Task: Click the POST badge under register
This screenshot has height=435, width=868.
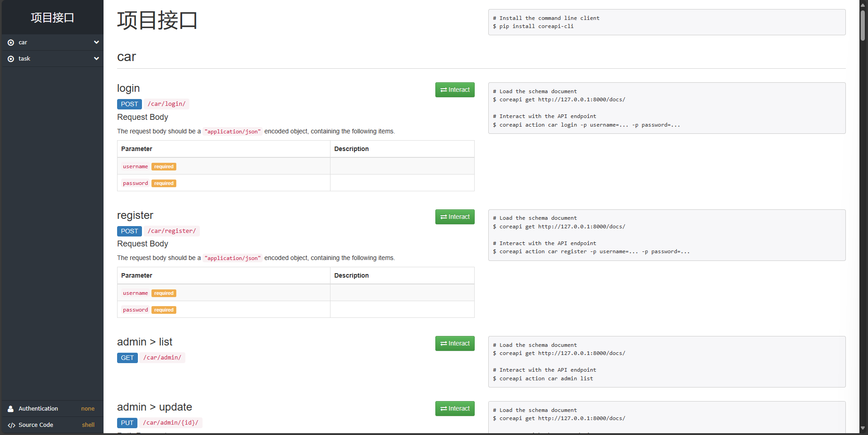Action: pos(129,231)
